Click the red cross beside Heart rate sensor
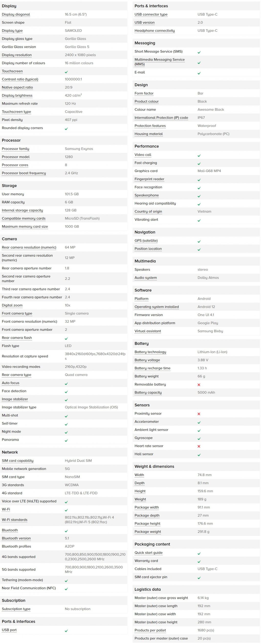 [199, 446]
